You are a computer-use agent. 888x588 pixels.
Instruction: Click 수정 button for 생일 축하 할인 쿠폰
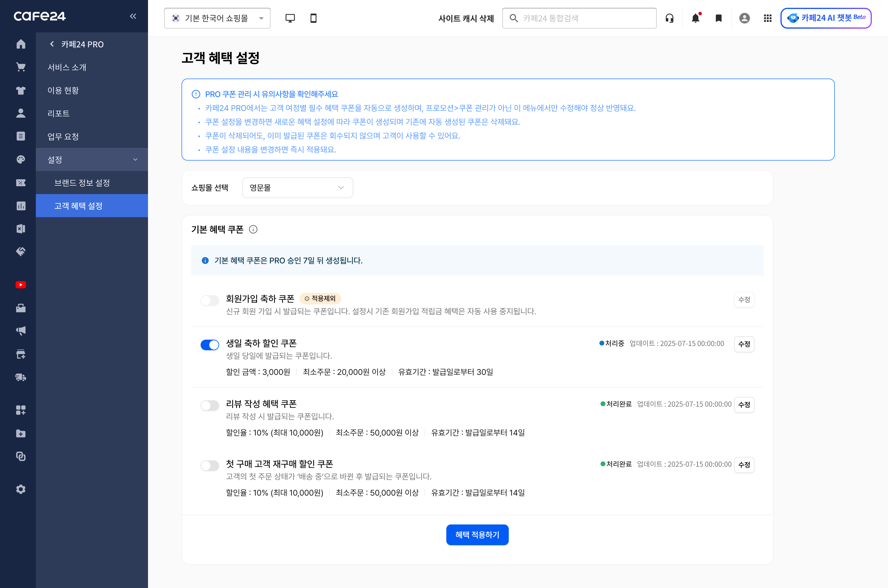click(x=744, y=344)
